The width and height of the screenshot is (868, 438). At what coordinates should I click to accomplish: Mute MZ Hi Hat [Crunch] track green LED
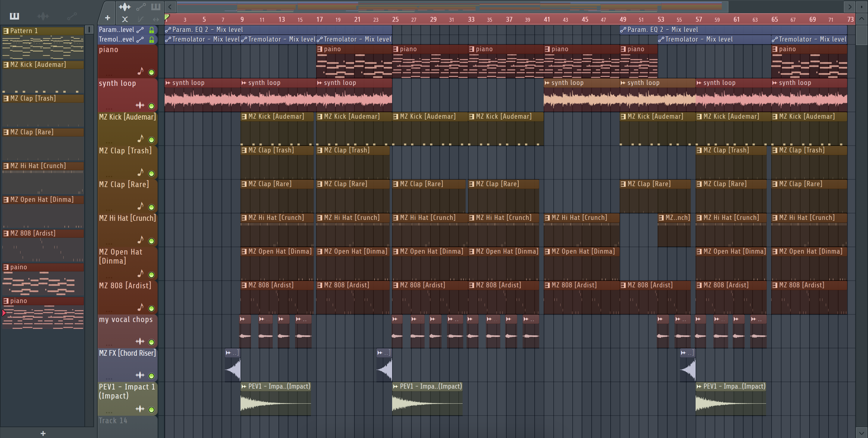(x=152, y=241)
